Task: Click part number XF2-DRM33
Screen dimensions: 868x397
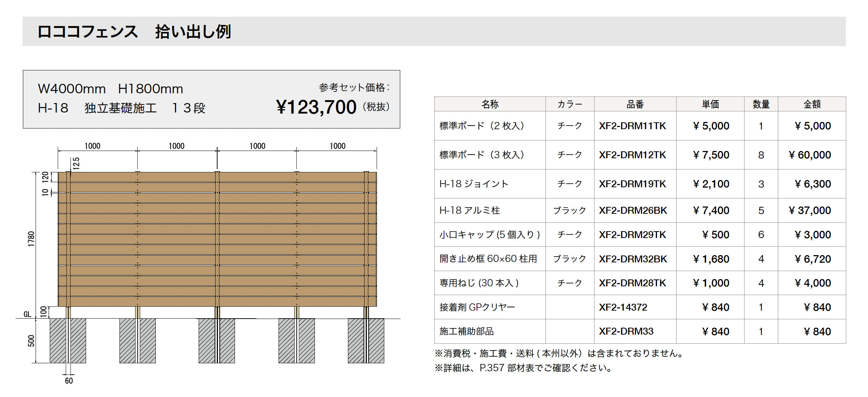Action: pos(626,331)
